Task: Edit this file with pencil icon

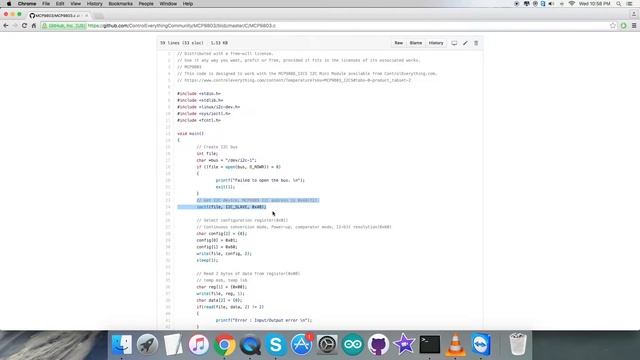Action: pos(465,43)
